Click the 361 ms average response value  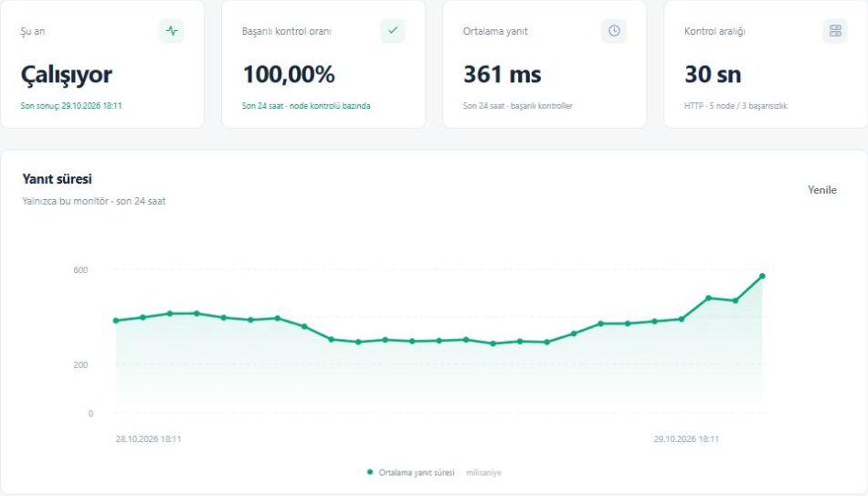[503, 75]
